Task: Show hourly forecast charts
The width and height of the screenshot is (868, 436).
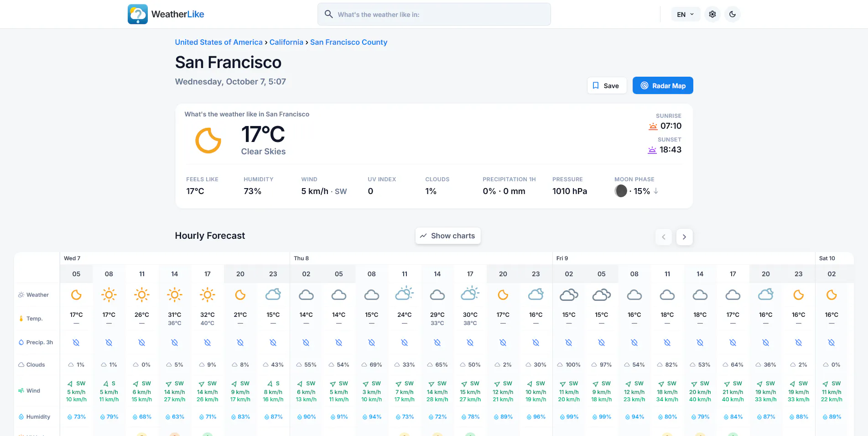Action: [x=447, y=236]
